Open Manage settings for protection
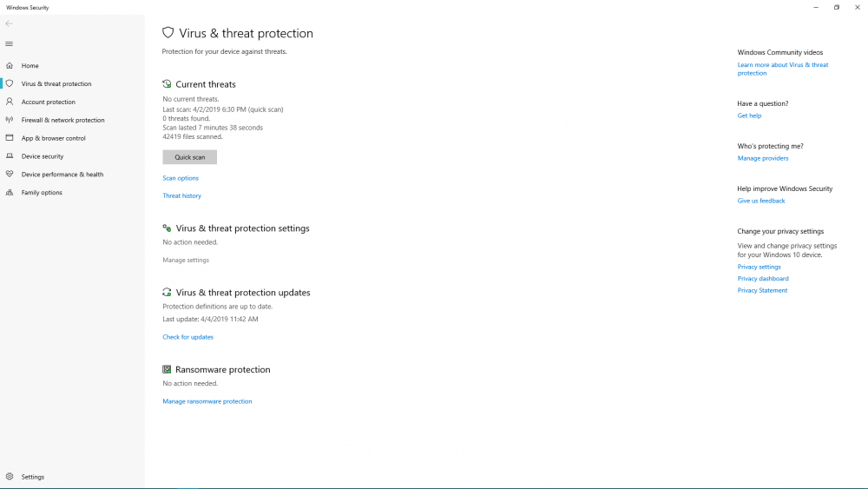Viewport: 868px width, 489px height. point(186,260)
